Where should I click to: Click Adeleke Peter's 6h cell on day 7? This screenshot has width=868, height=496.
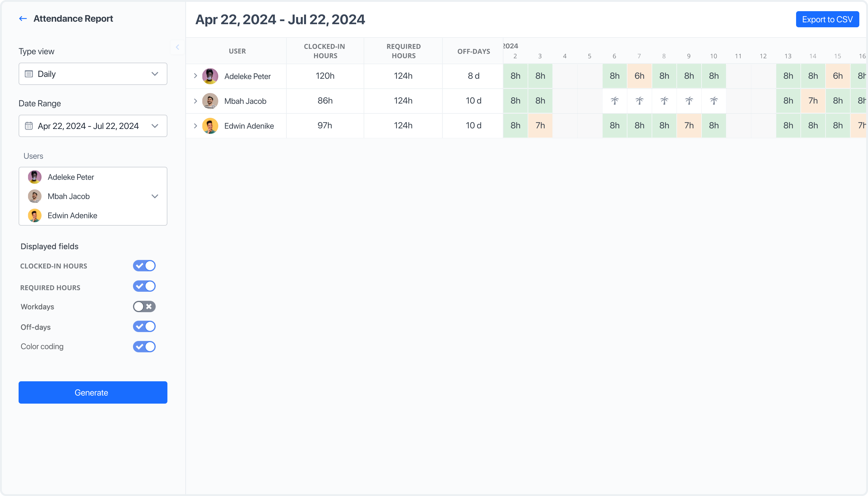(640, 76)
